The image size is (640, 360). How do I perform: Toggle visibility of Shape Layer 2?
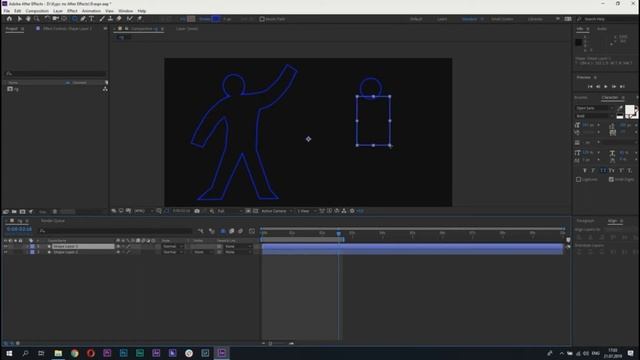point(5,252)
